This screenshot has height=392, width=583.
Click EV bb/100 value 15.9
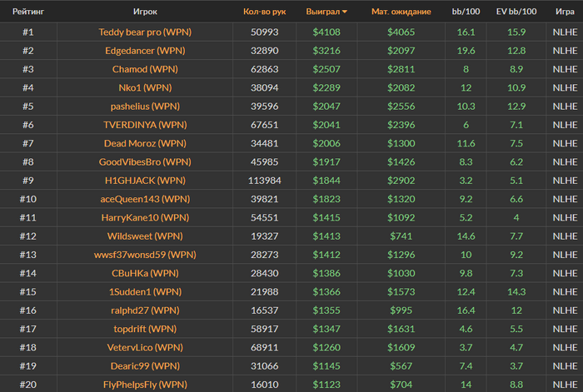click(x=516, y=32)
